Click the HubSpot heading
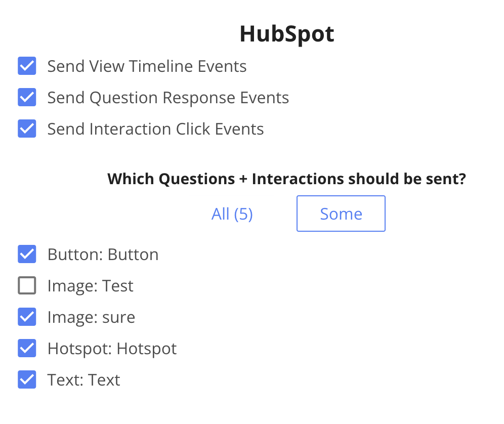Viewport: 504px width, 424px height. coord(286,34)
